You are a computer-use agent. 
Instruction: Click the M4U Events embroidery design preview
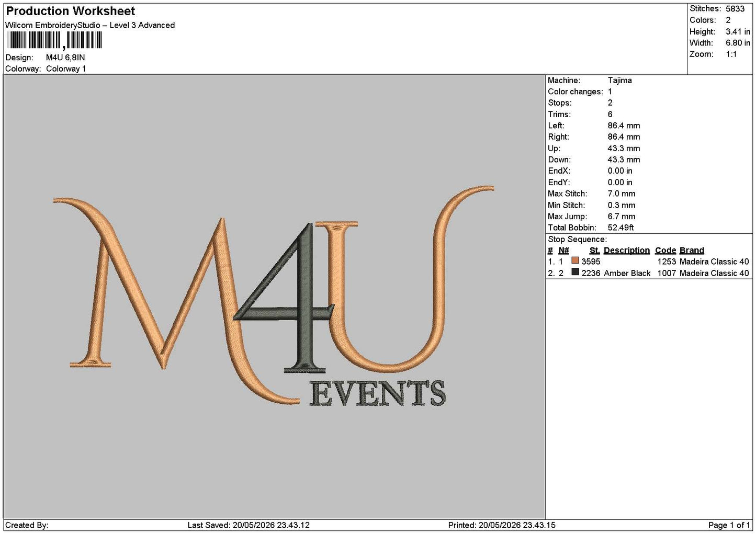click(274, 296)
